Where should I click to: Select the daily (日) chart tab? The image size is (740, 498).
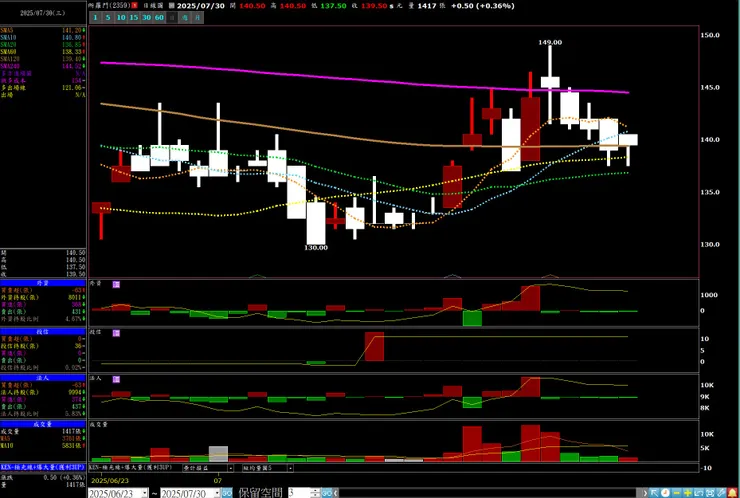click(172, 17)
